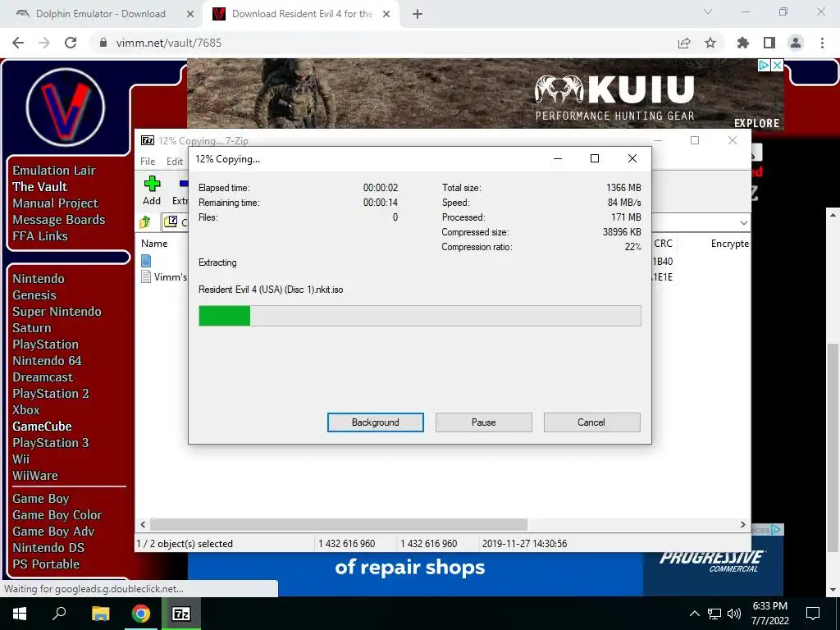Open the Message Boards link
840x630 pixels.
pyautogui.click(x=59, y=220)
